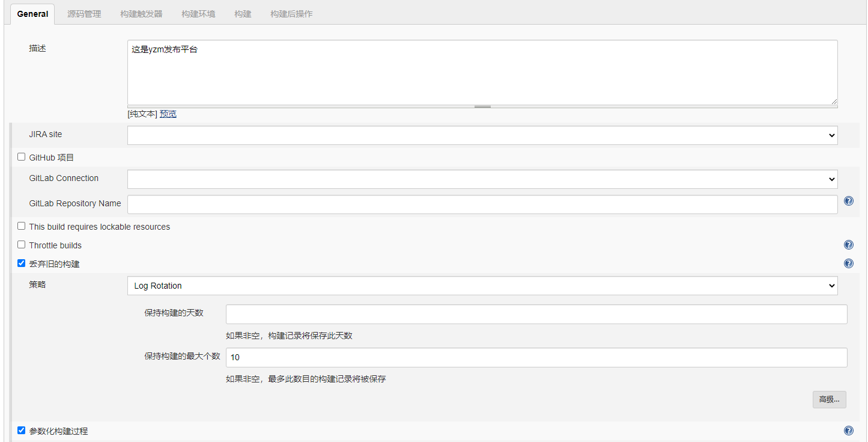Switch to the 源码管理 tab
Viewport: 868px width, 442px height.
(x=84, y=14)
